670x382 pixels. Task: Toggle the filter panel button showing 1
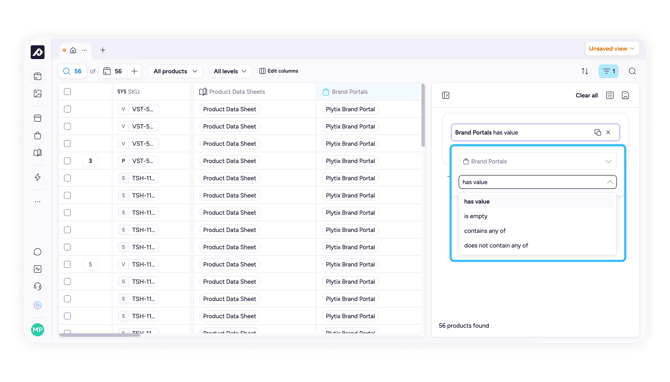tap(608, 71)
